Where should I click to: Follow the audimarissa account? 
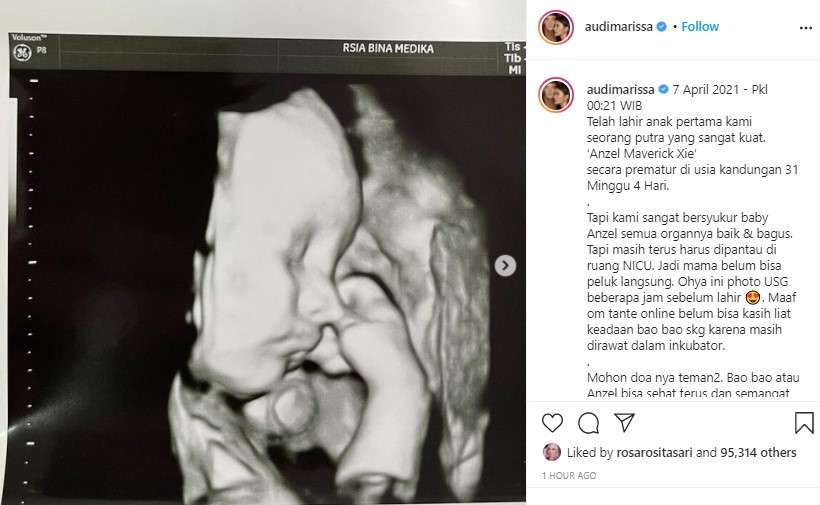[700, 27]
